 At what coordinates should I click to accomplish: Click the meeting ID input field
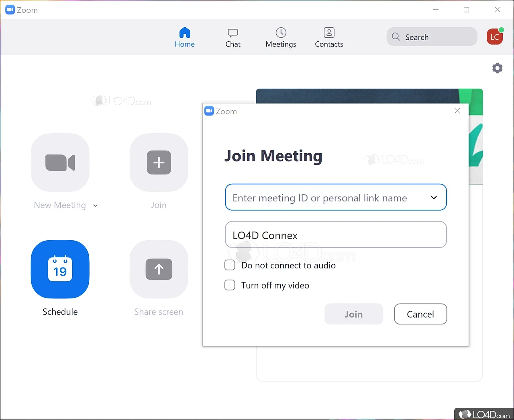click(x=336, y=197)
